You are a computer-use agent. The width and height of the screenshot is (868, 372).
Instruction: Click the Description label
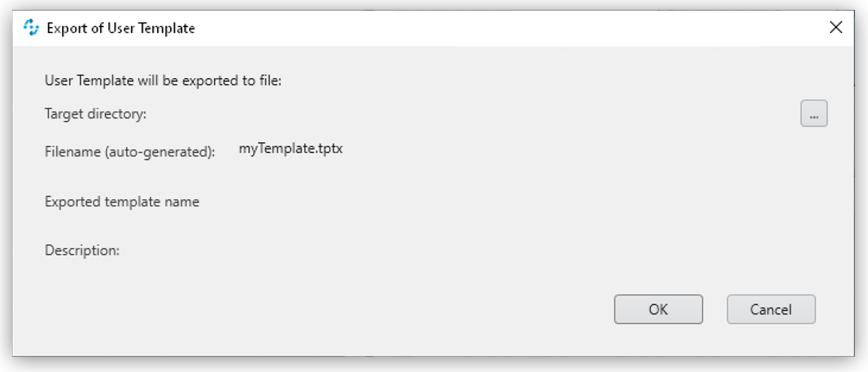(82, 250)
